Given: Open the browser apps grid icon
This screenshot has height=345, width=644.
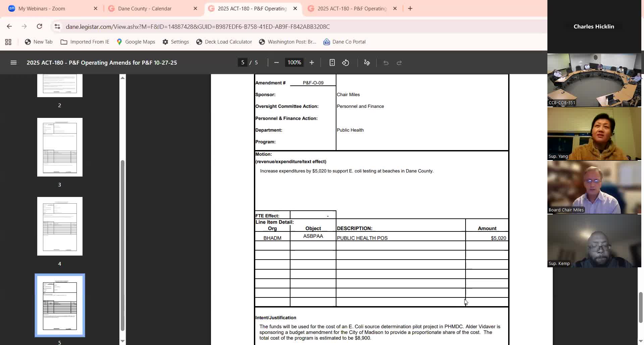Looking at the screenshot, I should click(8, 42).
